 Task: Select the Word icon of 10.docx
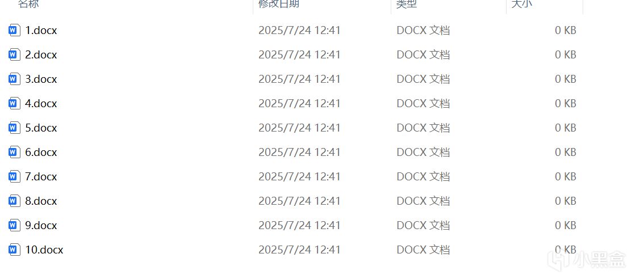coord(14,250)
